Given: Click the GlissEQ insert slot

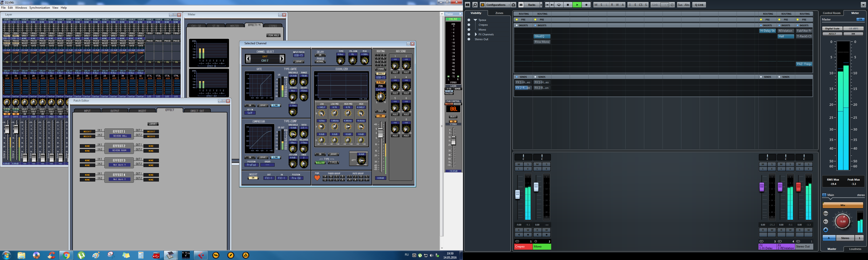Looking at the screenshot, I should click(x=542, y=36).
